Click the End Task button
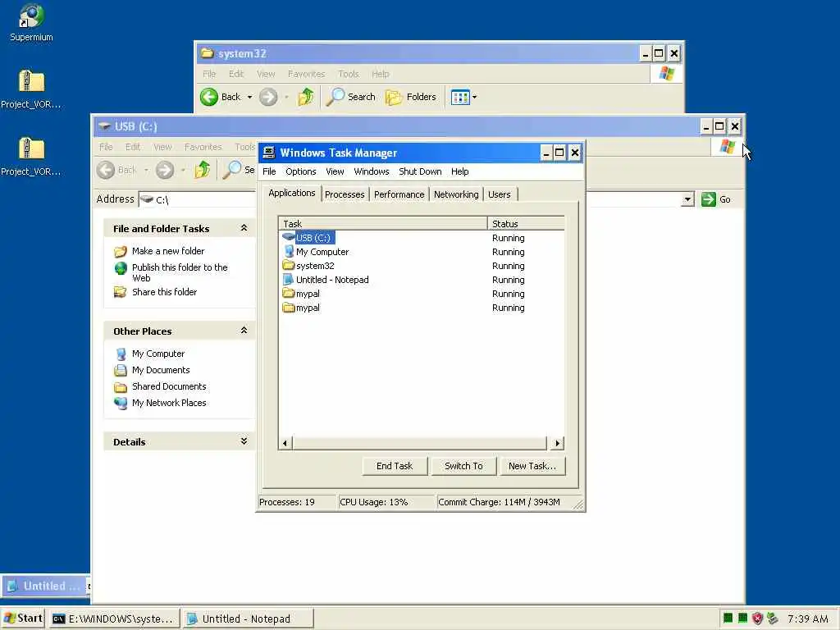The image size is (840, 630). (x=395, y=466)
